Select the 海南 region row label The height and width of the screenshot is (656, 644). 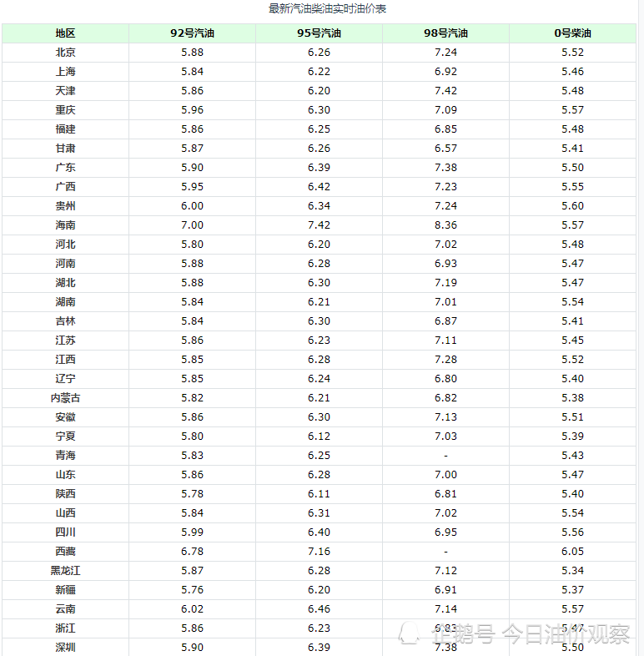tap(65, 225)
